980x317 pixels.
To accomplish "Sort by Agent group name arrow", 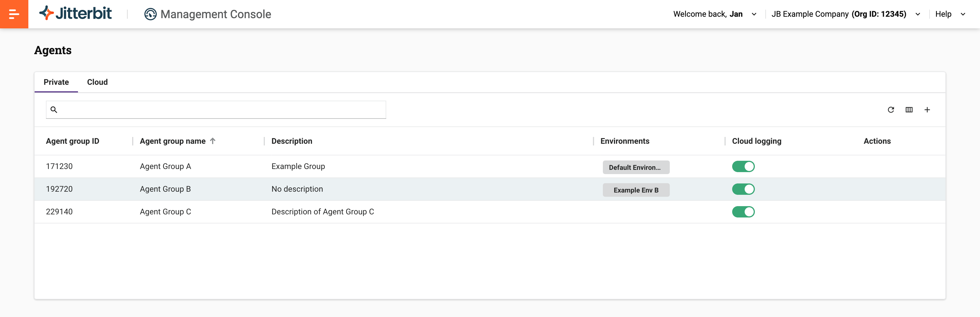I will pos(213,141).
